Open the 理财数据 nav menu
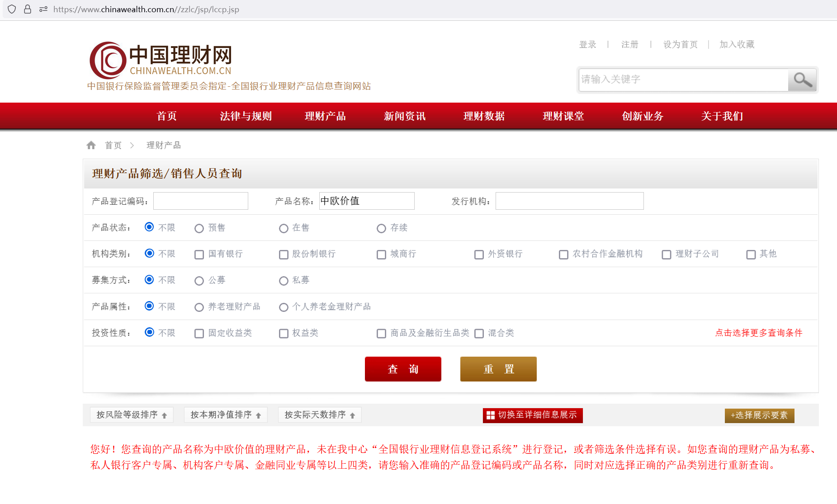Viewport: 837px width, 504px height. [484, 116]
